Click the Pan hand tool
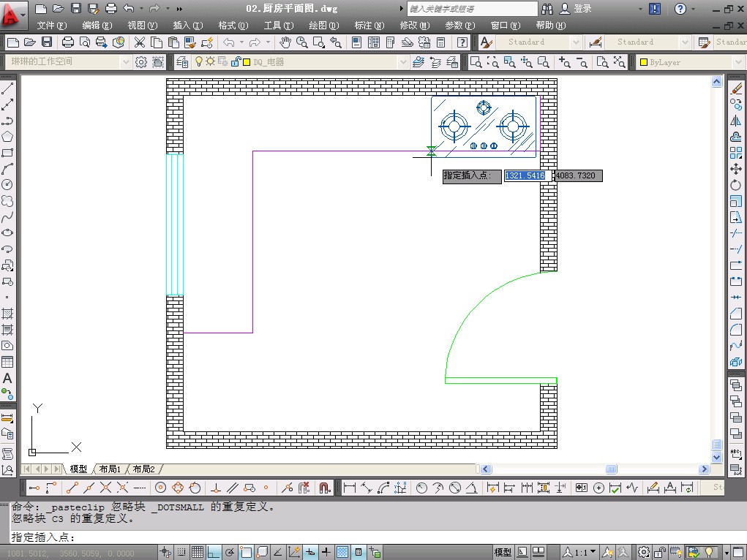 coord(285,42)
